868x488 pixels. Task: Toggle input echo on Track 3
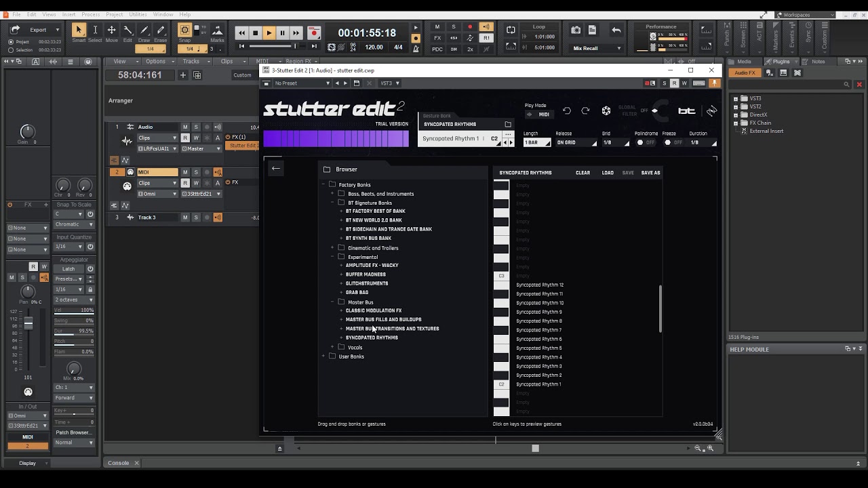218,217
